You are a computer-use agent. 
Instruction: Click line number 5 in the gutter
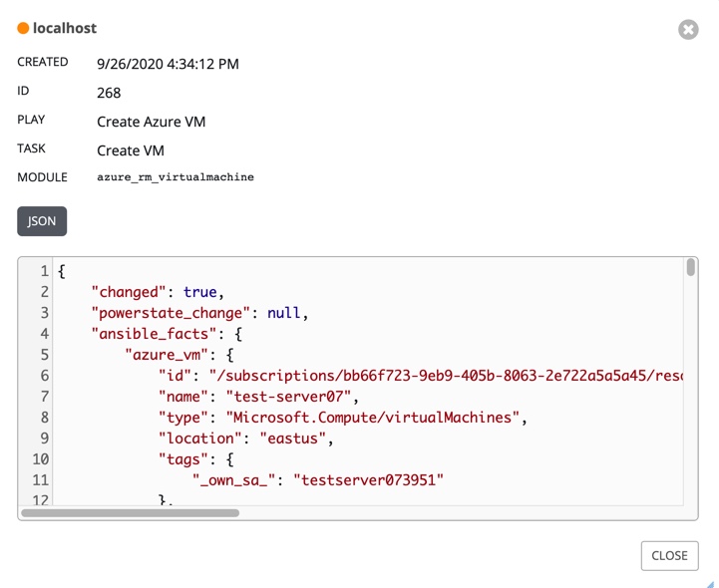point(44,355)
